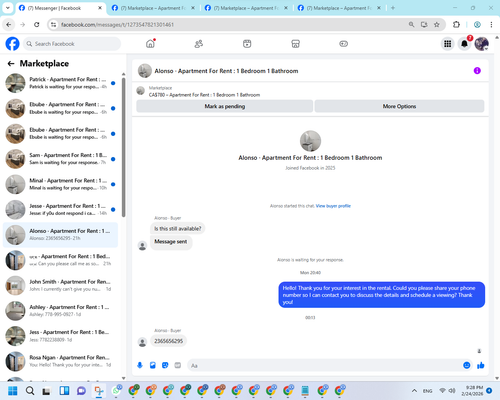
Task: Click the address bar URL
Action: (x=117, y=24)
